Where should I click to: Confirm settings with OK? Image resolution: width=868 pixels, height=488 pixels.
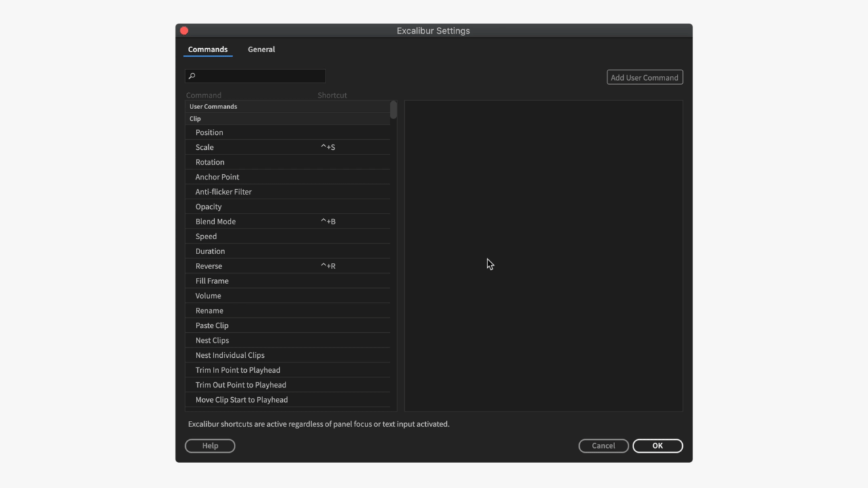(x=658, y=445)
